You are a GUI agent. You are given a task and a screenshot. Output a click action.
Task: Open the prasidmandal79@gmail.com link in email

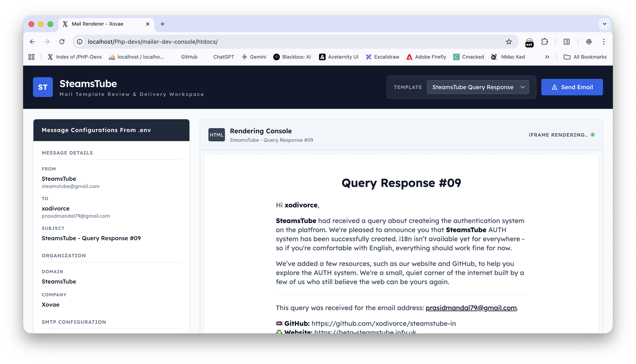click(x=471, y=308)
